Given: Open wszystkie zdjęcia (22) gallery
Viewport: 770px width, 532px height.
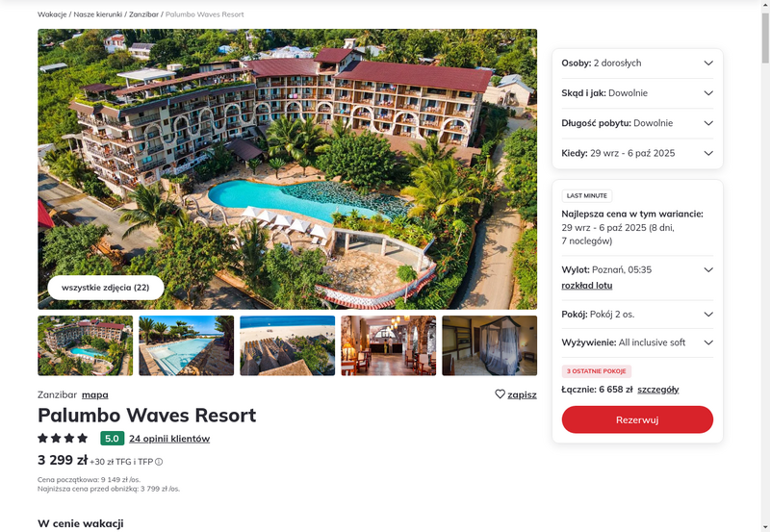Looking at the screenshot, I should (x=106, y=288).
